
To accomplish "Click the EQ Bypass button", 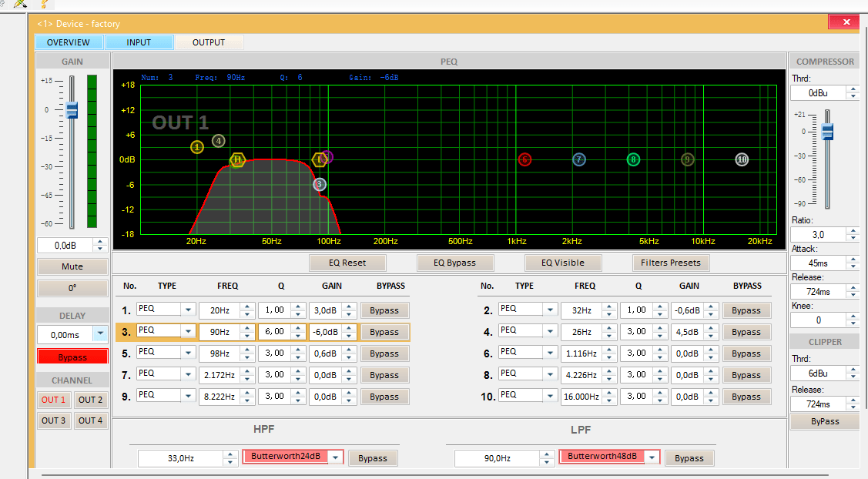I will click(x=455, y=263).
